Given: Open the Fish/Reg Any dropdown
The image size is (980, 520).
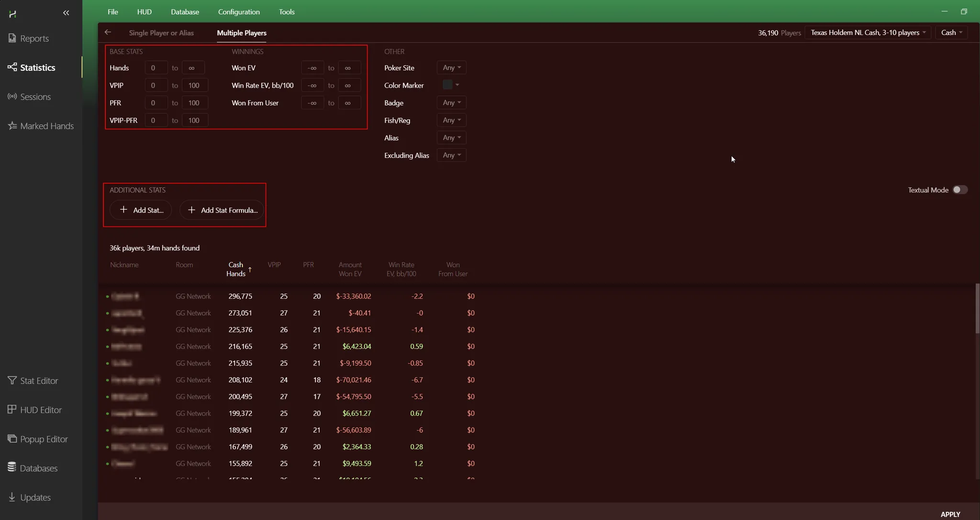Looking at the screenshot, I should [451, 120].
